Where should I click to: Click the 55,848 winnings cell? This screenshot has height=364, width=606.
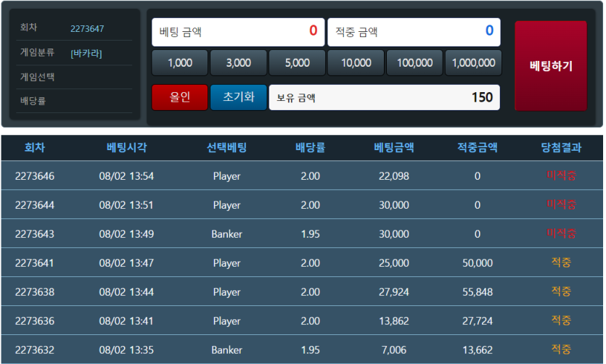(x=478, y=291)
